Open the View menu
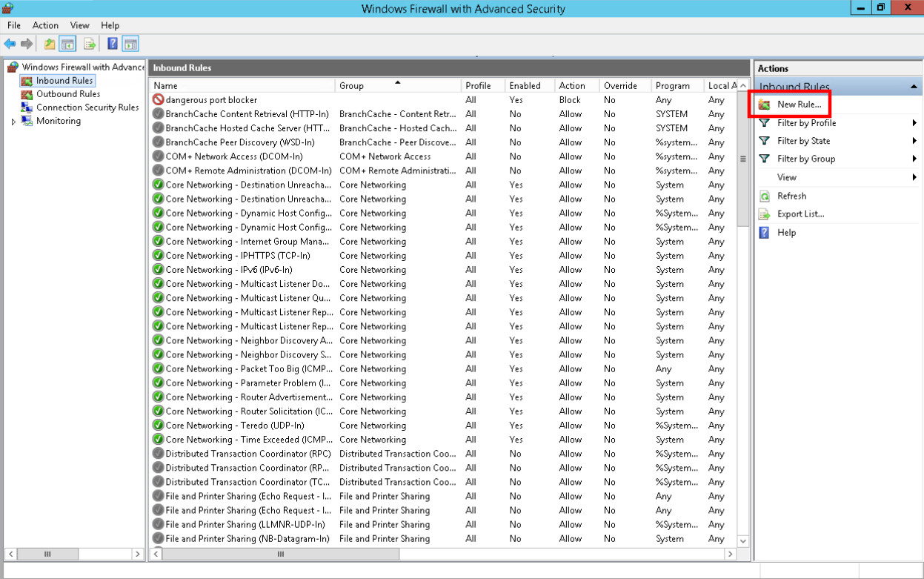Screen dimensions: 924x579 click(x=80, y=25)
